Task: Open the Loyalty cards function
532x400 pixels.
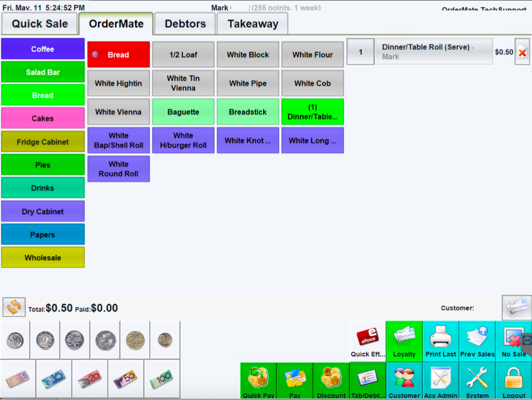Action: click(404, 341)
